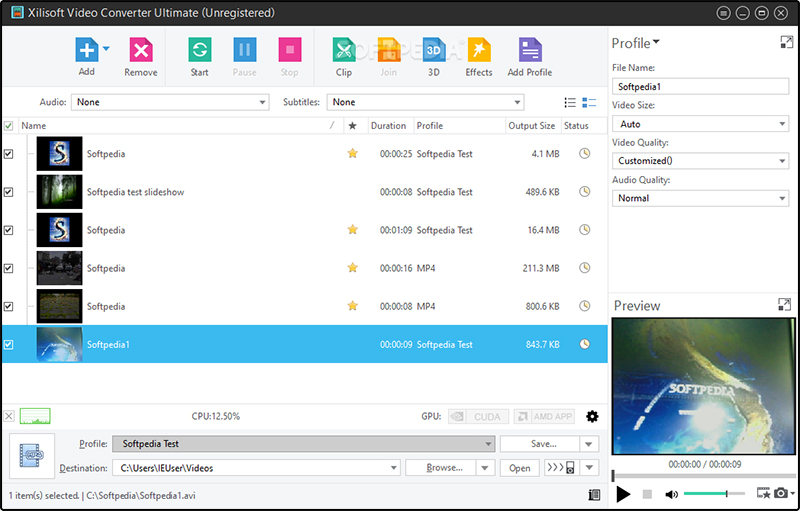Click the Join toolbar icon

pos(389,50)
